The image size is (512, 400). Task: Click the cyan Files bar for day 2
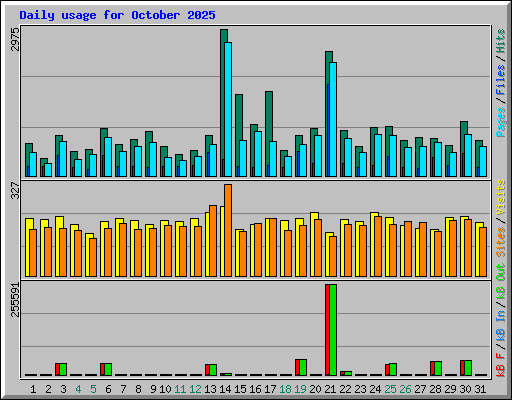coord(48,170)
